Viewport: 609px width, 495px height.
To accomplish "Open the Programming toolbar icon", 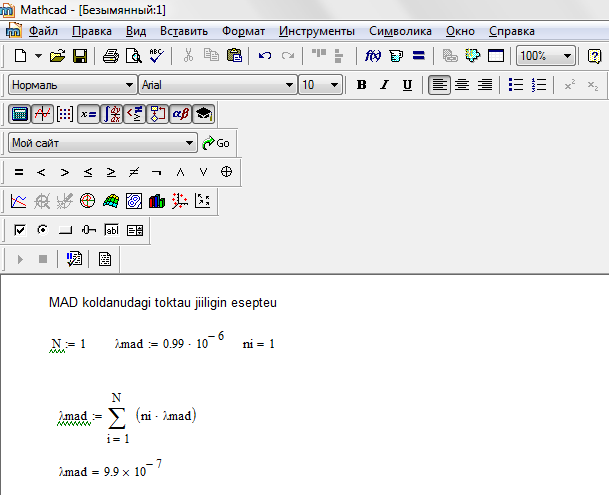I will pos(157,114).
